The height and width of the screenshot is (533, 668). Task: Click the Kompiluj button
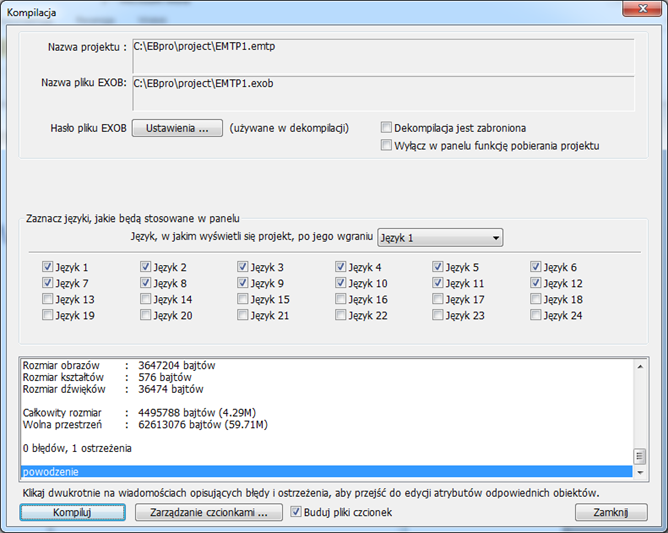(x=72, y=512)
